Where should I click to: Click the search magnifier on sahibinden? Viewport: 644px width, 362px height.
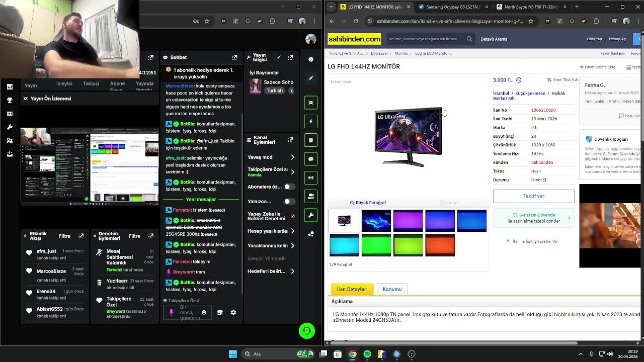point(469,39)
